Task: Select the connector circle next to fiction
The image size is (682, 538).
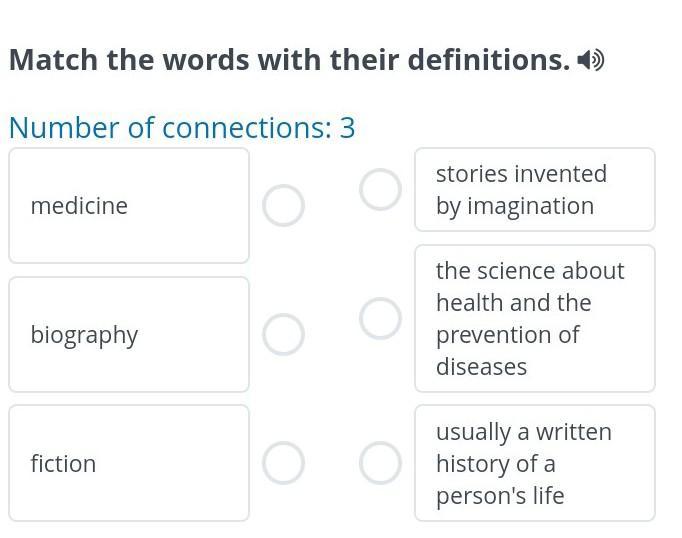Action: tap(284, 464)
